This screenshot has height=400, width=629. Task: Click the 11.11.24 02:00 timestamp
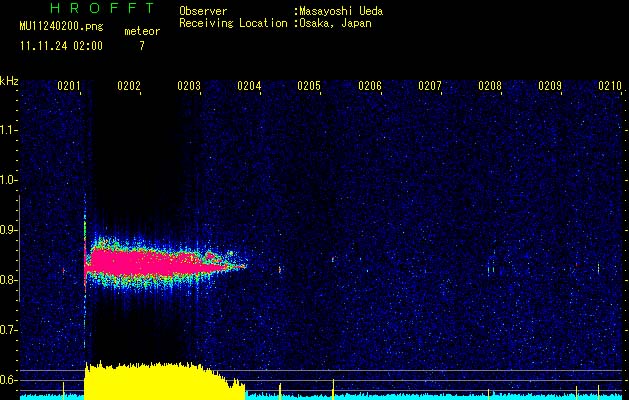point(61,45)
